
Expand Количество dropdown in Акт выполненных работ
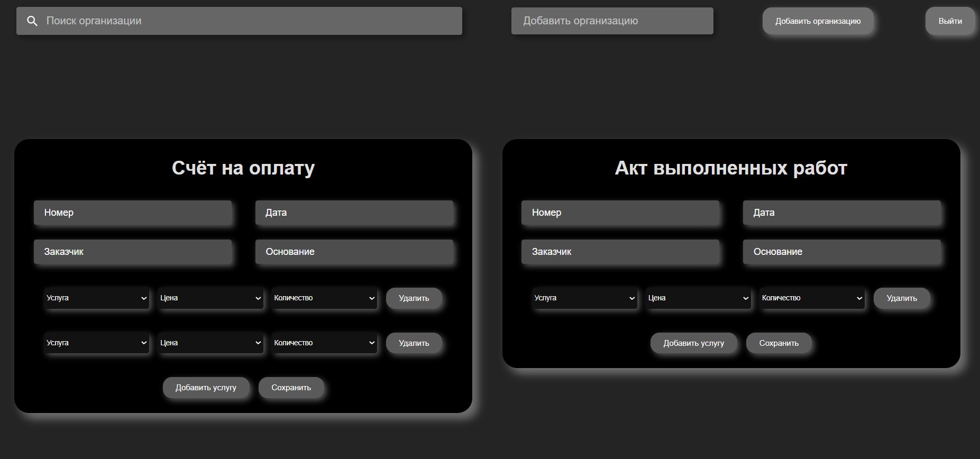[x=812, y=298]
